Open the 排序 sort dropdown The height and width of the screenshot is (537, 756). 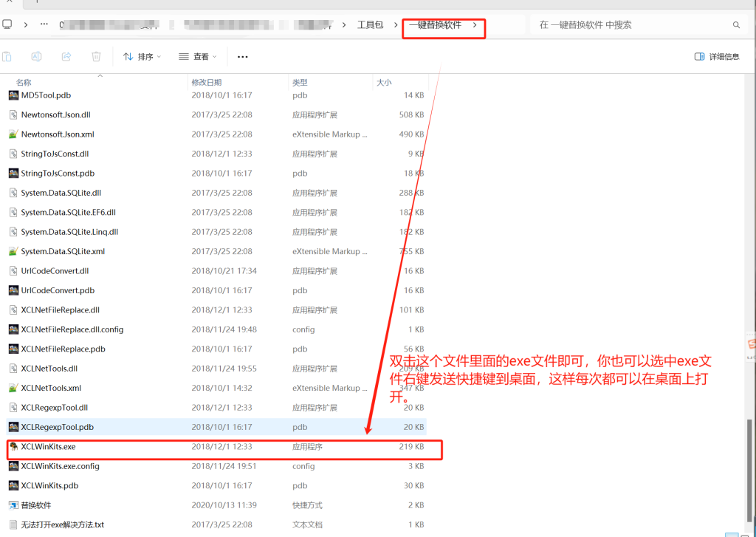tap(142, 57)
